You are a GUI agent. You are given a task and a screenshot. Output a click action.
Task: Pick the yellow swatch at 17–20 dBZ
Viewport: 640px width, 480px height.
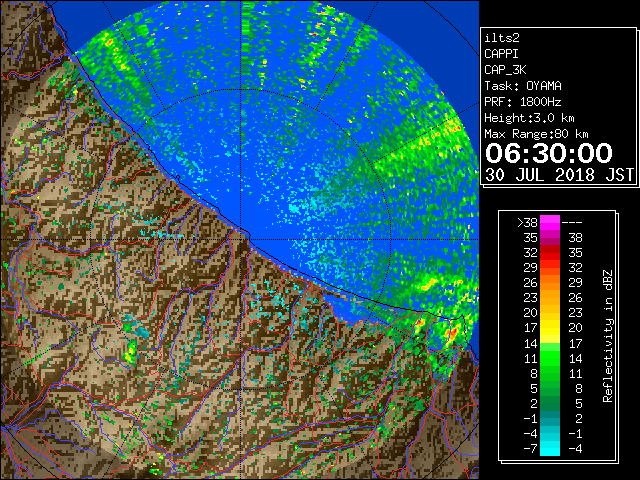pos(550,328)
